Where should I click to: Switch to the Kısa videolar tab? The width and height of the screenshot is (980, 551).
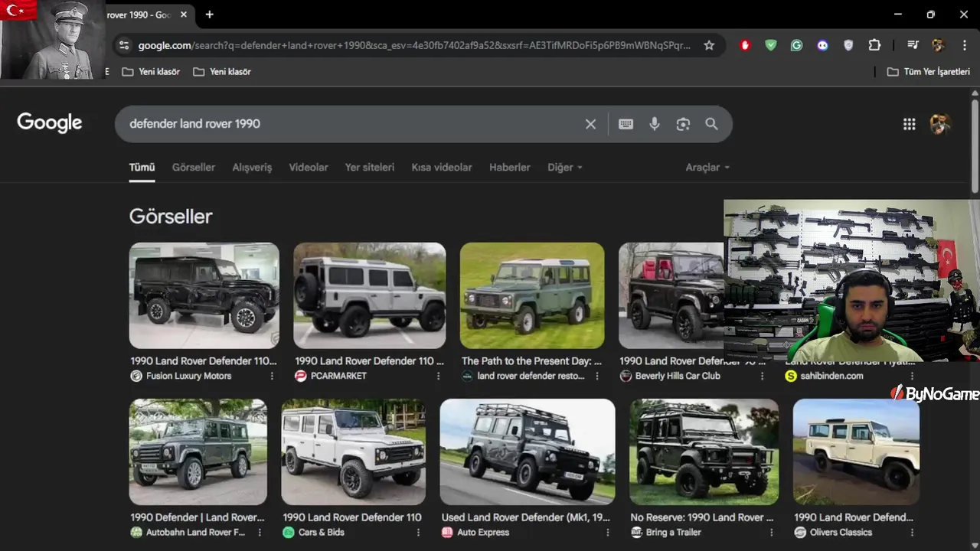tap(442, 167)
